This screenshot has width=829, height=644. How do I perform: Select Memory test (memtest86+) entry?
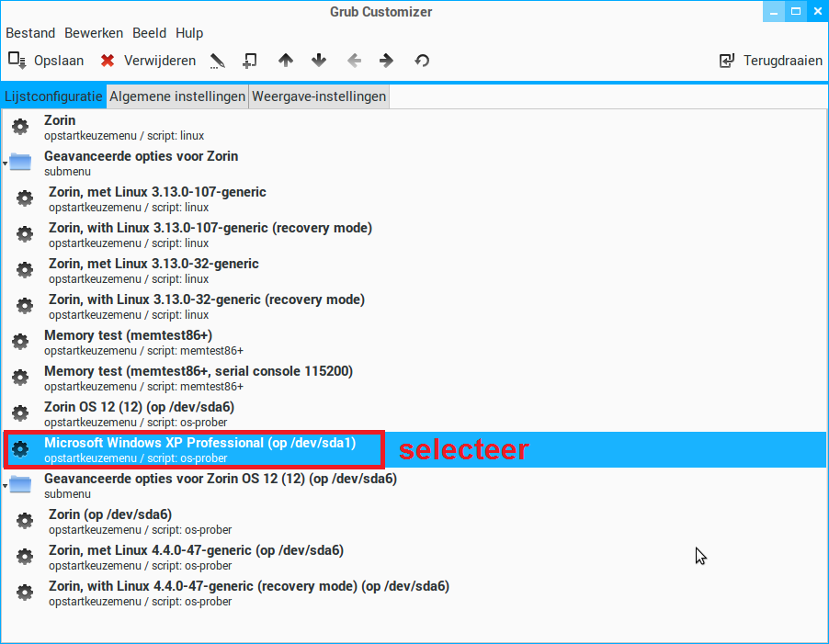[128, 335]
